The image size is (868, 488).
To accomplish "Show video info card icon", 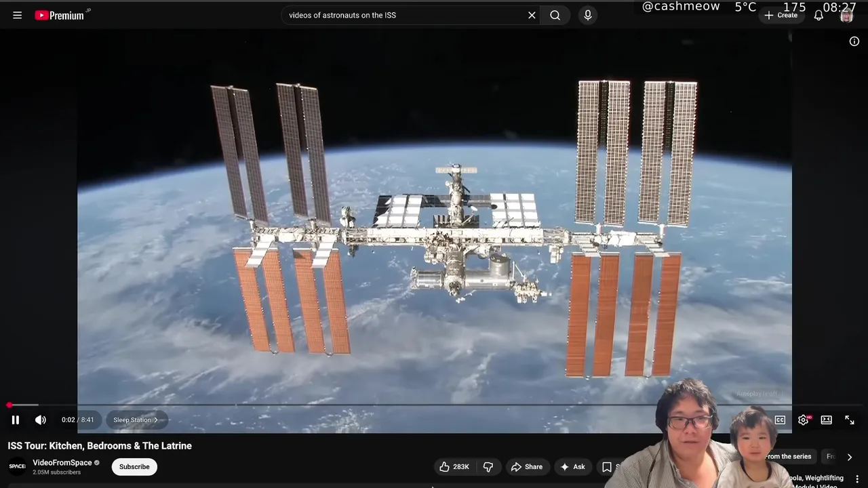I will pyautogui.click(x=854, y=41).
